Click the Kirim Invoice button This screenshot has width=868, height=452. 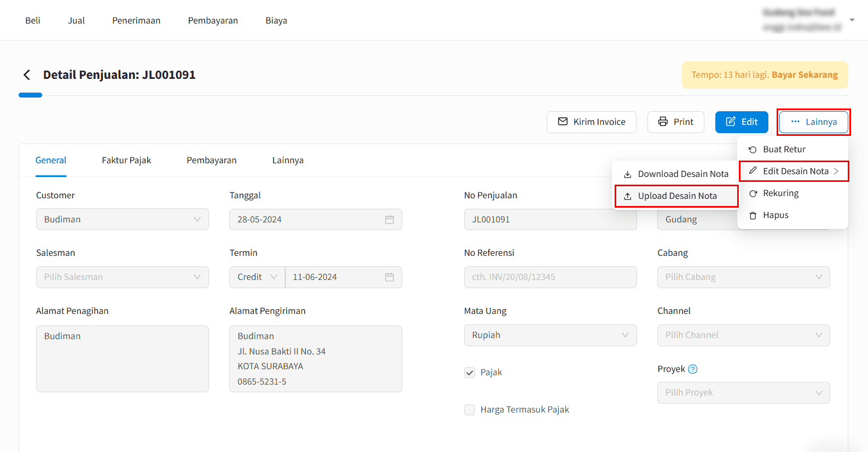click(x=591, y=122)
